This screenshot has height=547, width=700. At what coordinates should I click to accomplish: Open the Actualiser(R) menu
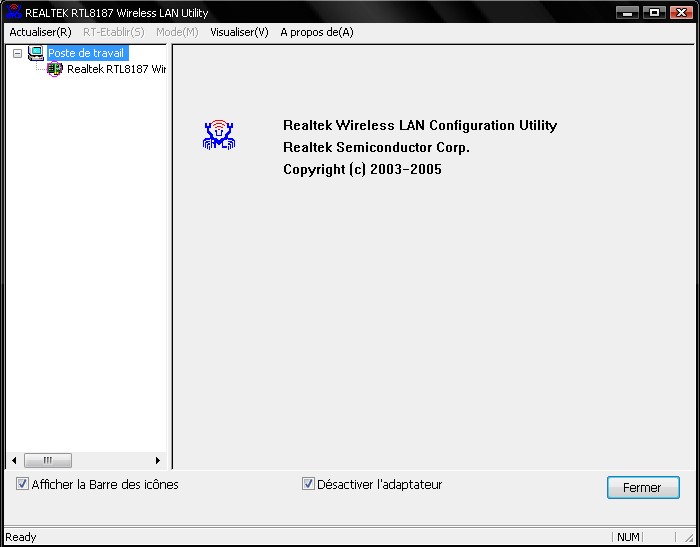(x=40, y=32)
